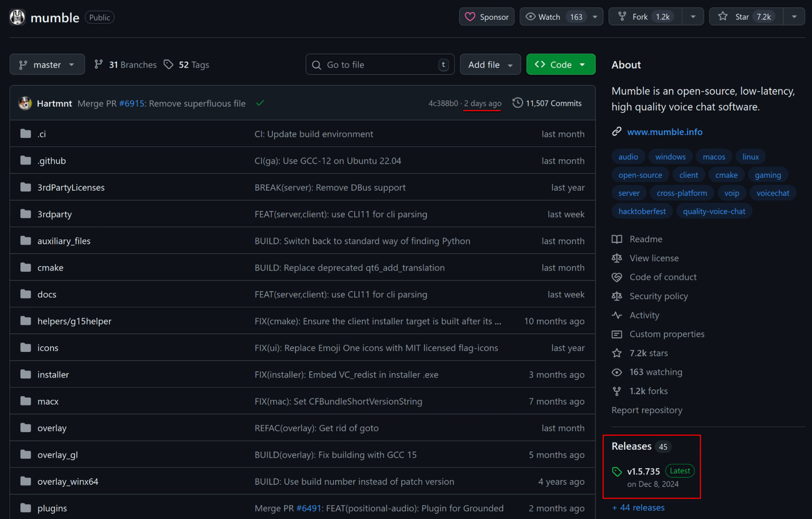Click the 31 Branches link
The image size is (812, 519).
click(126, 65)
